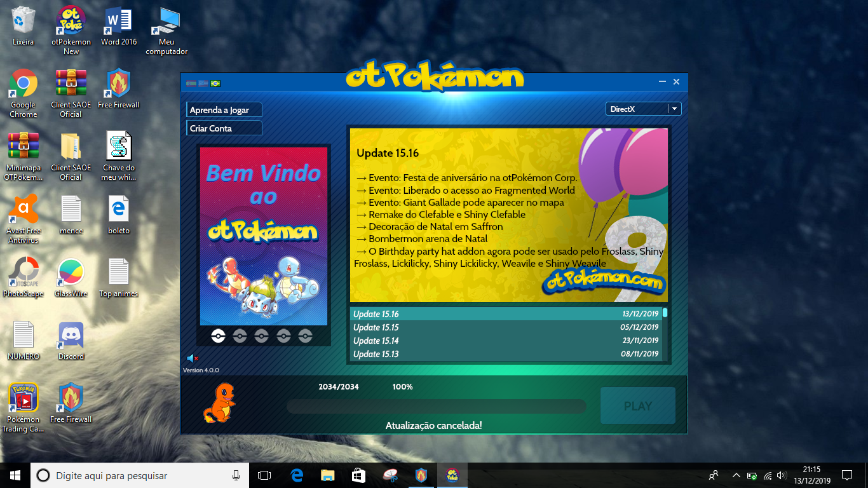Click the otPokemon launcher taskbar icon
The width and height of the screenshot is (868, 488).
tap(452, 475)
